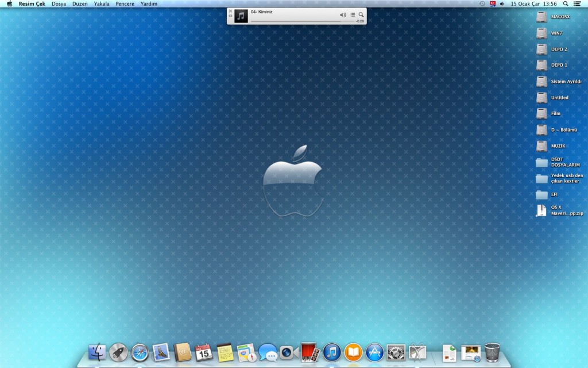Viewport: 588px width, 368px height.
Task: Open Calendar icon showing 15
Action: click(204, 352)
